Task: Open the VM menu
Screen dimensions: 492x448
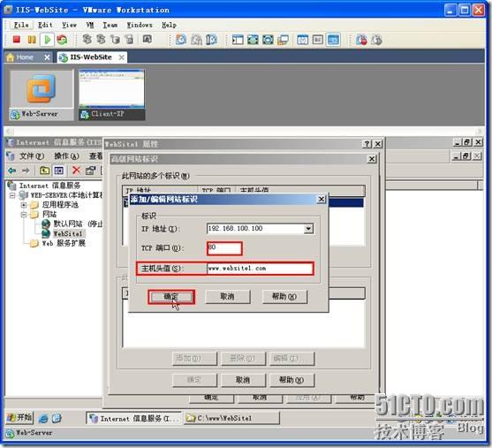Action: tap(90, 25)
